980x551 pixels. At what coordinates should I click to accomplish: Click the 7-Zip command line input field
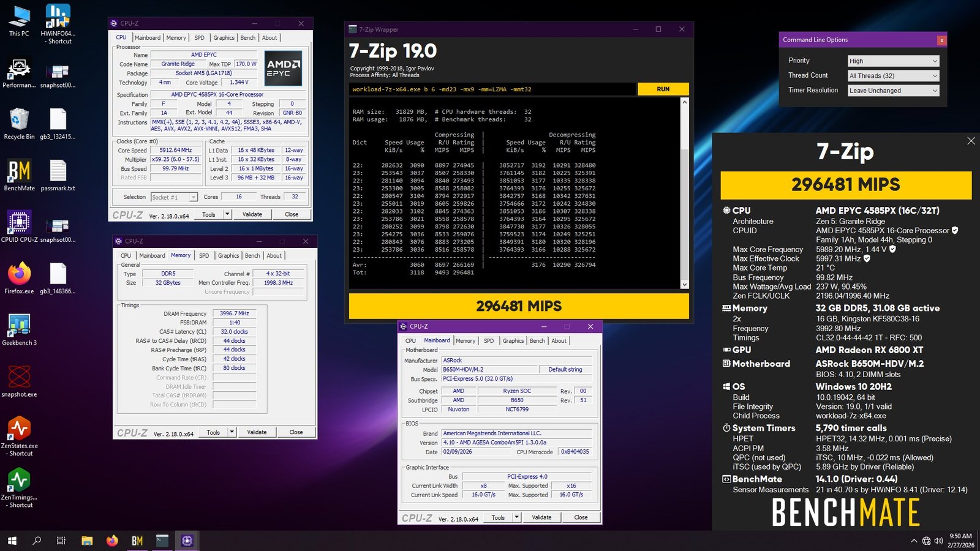pyautogui.click(x=493, y=89)
